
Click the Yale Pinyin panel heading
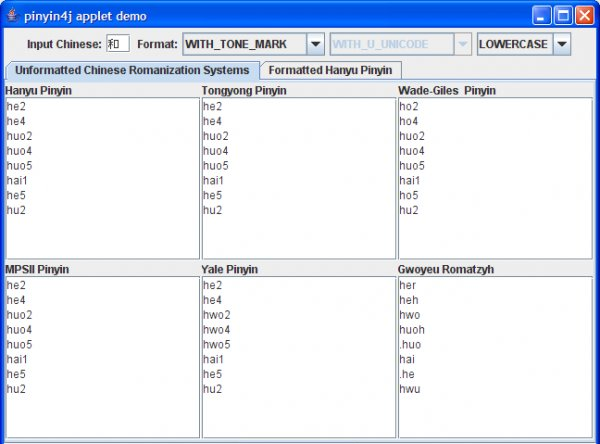pyautogui.click(x=230, y=269)
